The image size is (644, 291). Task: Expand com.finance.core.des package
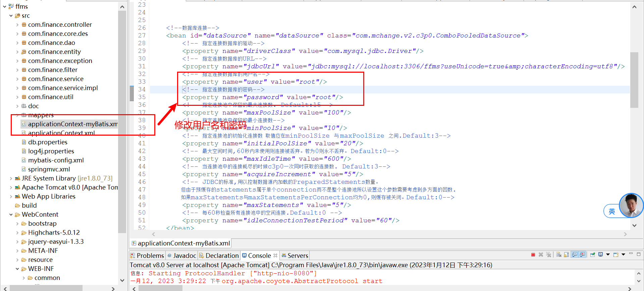pos(17,33)
